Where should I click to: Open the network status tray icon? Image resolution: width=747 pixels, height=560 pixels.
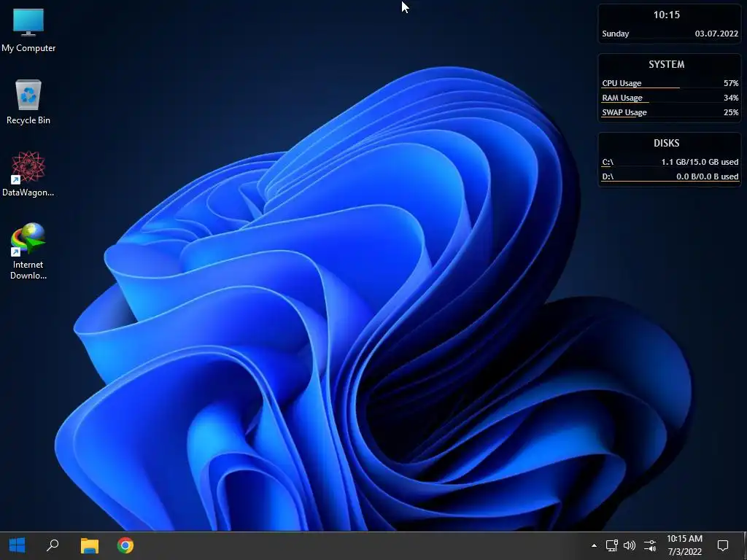pyautogui.click(x=612, y=545)
